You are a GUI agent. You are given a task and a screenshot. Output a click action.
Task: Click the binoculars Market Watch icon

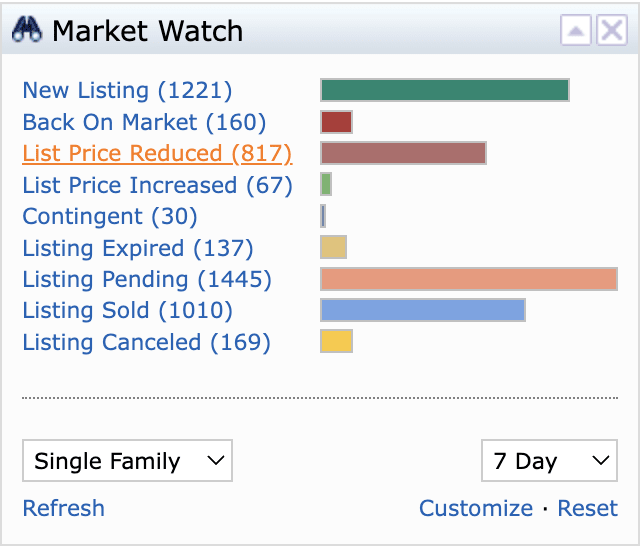28,31
